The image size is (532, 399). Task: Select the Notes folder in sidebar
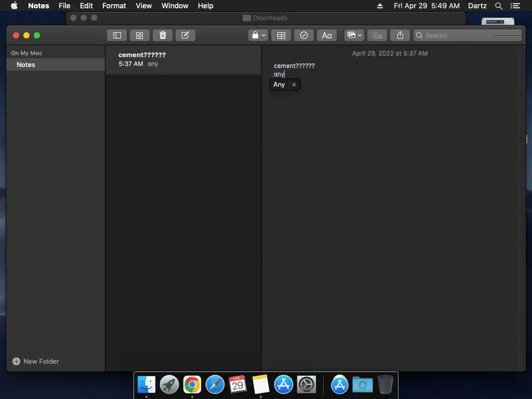pyautogui.click(x=56, y=64)
